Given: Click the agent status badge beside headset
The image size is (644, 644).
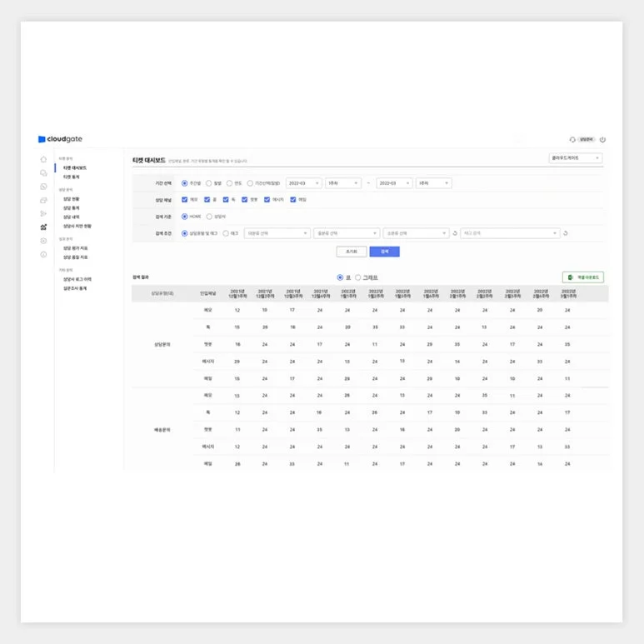Looking at the screenshot, I should pos(587,140).
